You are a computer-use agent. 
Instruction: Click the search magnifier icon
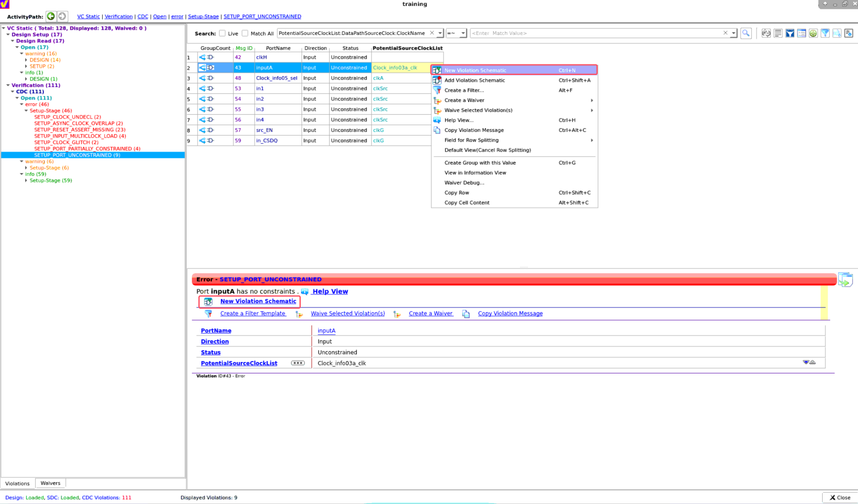746,33
